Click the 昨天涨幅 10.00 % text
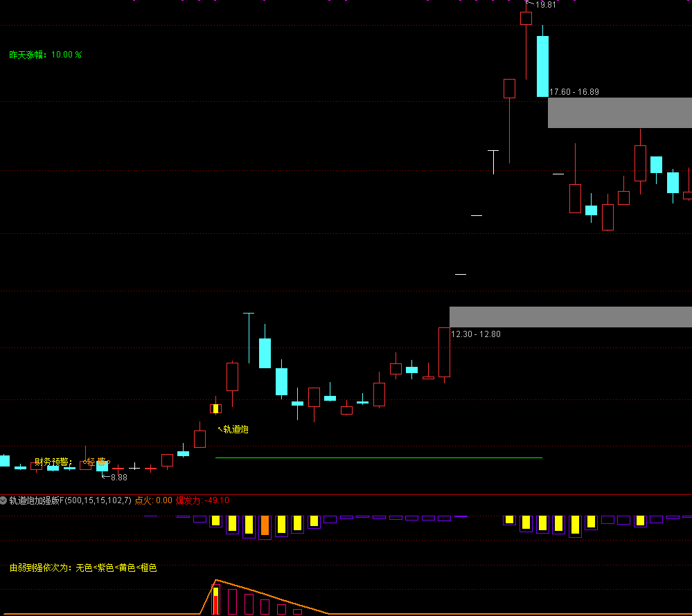The width and height of the screenshot is (692, 616). coord(45,55)
